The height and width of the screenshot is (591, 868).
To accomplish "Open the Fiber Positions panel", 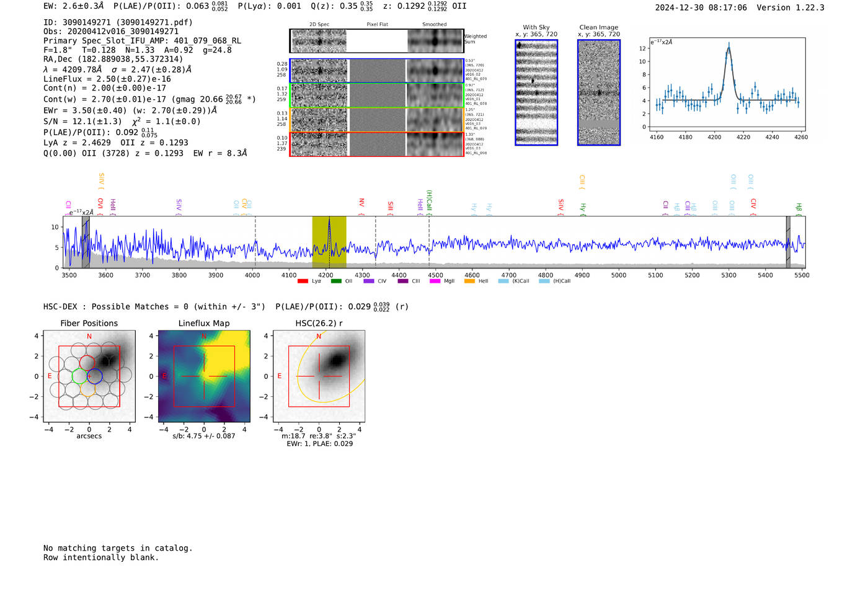I will coord(89,376).
